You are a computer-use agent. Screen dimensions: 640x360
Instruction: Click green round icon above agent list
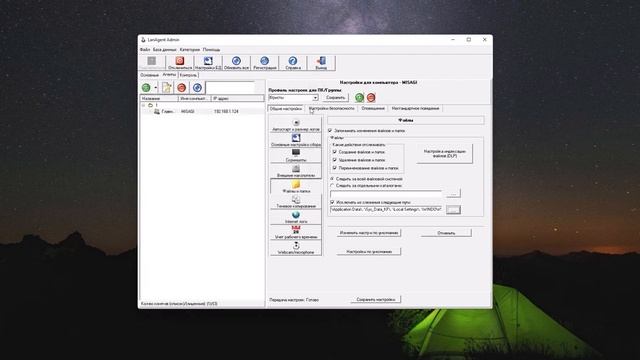point(146,87)
